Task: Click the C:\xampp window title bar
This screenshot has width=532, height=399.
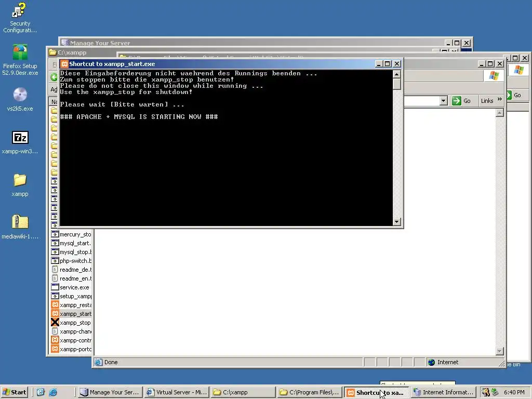Action: 82,52
